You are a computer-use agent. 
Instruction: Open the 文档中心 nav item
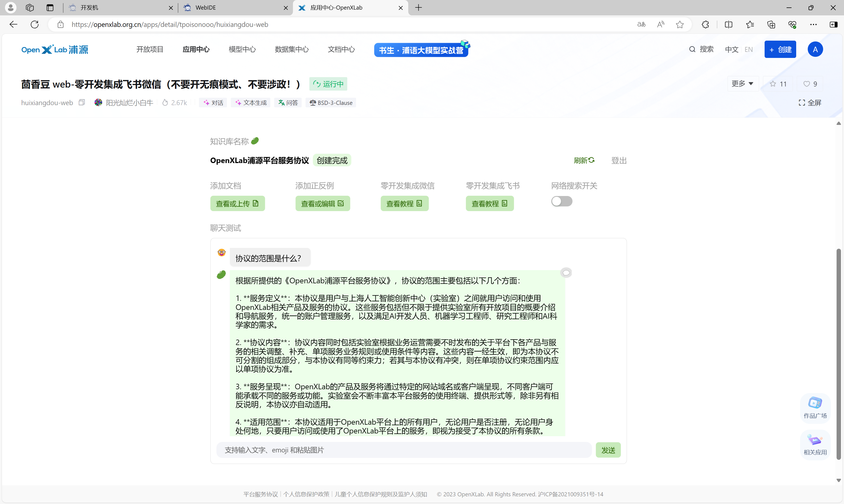(x=341, y=50)
